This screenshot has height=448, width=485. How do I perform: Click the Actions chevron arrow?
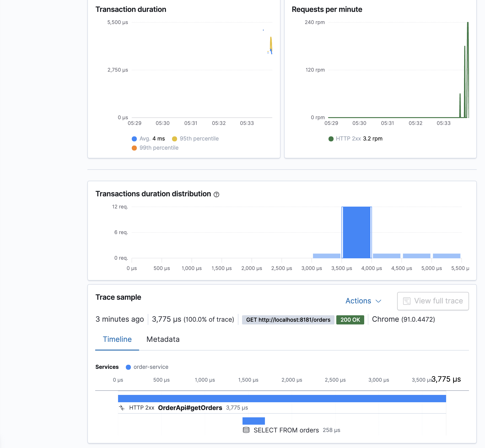[x=378, y=301]
